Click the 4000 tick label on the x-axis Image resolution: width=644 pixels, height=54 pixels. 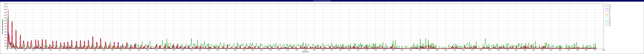pyautogui.click(x=358, y=50)
